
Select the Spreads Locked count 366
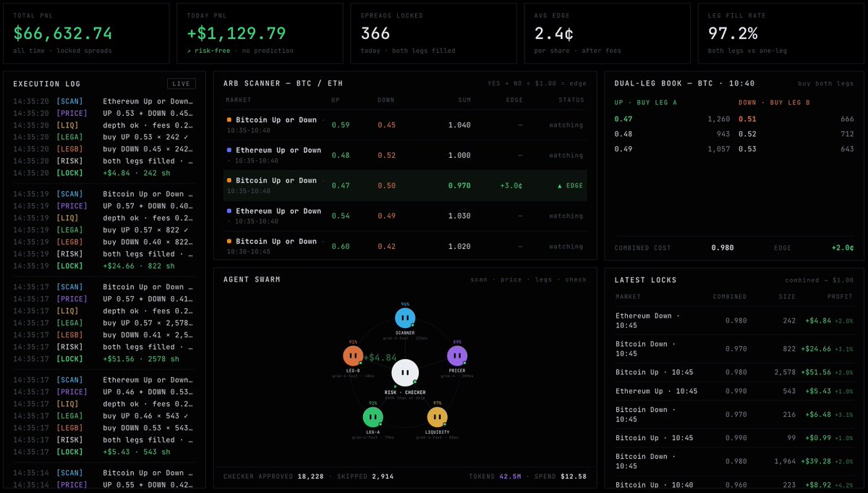tap(375, 33)
